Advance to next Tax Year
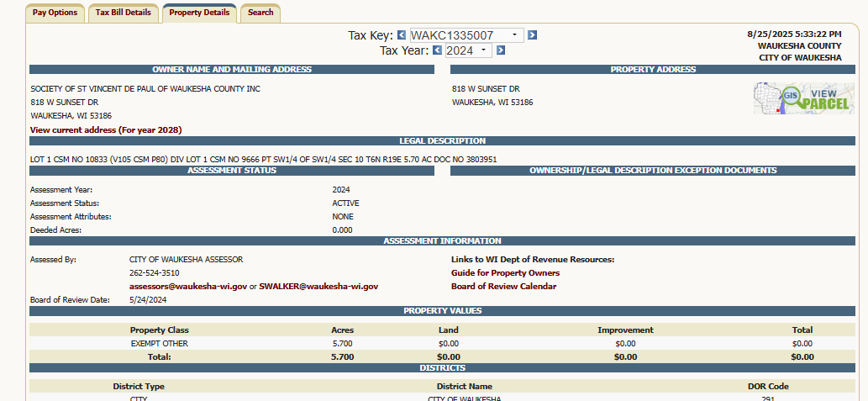The width and height of the screenshot is (868, 401). (500, 50)
